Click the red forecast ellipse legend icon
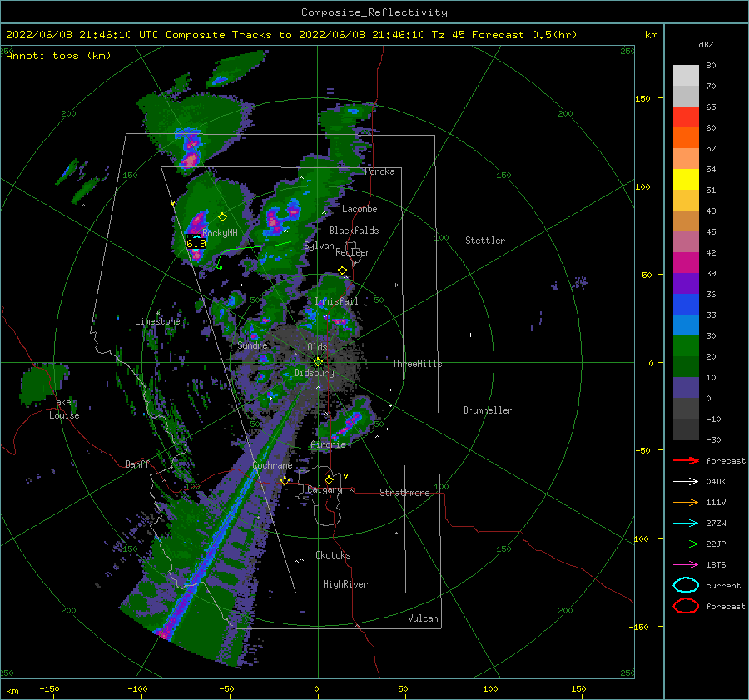 [x=686, y=606]
